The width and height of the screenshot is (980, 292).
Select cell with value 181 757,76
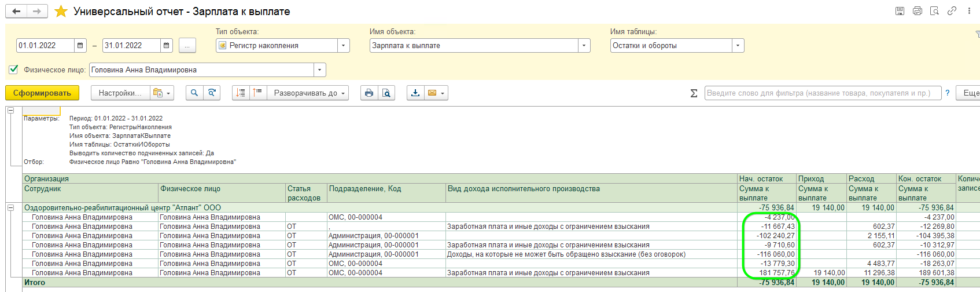[767, 273]
